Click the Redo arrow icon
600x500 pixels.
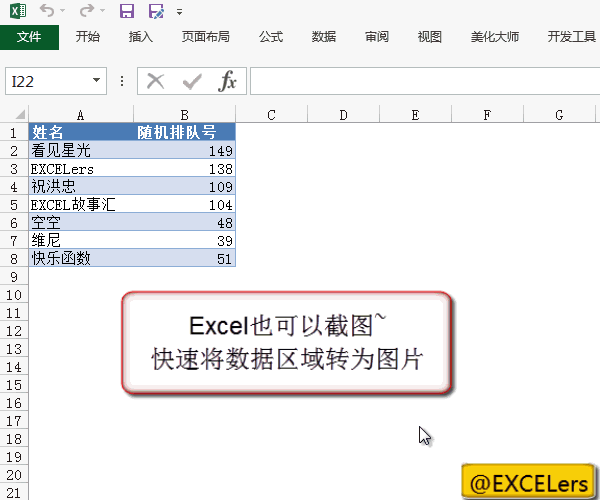click(x=86, y=12)
